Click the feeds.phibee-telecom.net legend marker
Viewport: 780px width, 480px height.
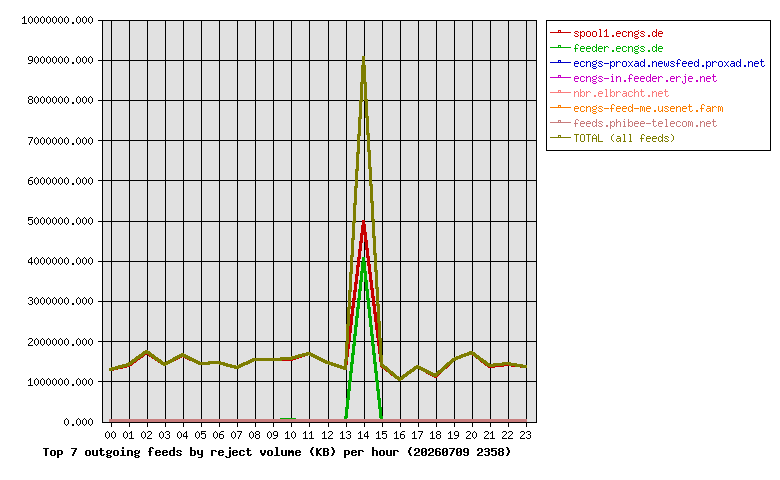(x=560, y=122)
